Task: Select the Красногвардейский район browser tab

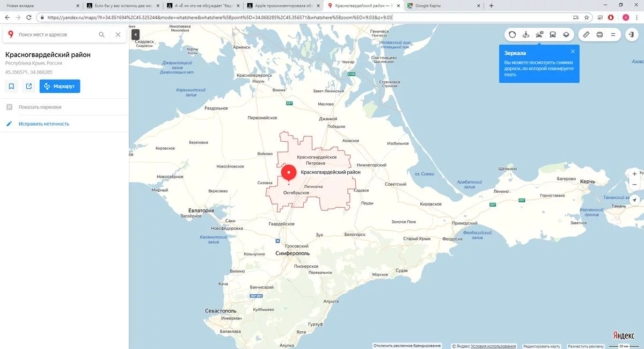Action: 364,5
